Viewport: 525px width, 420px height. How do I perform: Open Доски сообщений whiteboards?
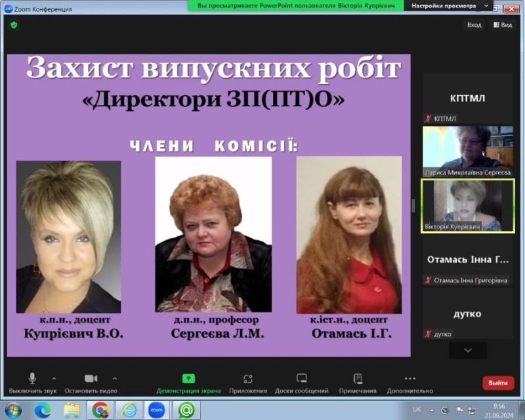pyautogui.click(x=302, y=383)
